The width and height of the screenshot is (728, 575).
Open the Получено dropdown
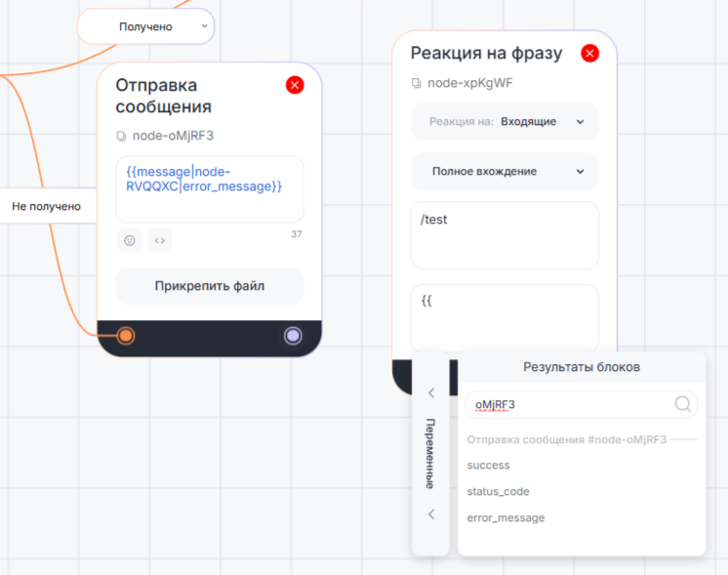point(146,26)
